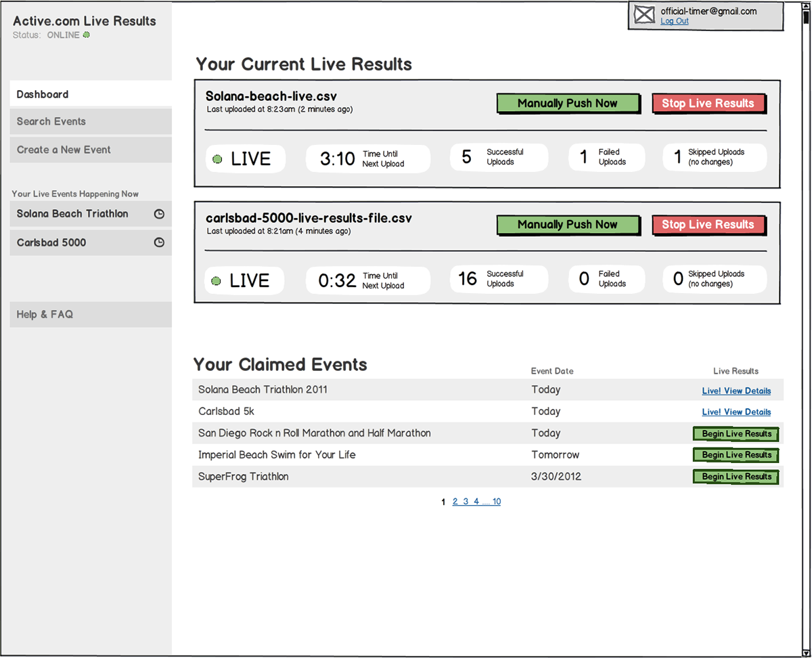Image resolution: width=812 pixels, height=658 pixels.
Task: Open Search Events in the sidebar
Action: point(91,122)
